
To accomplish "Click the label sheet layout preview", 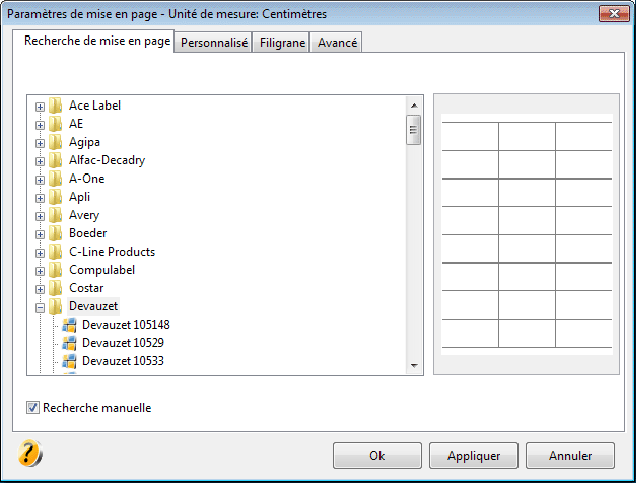I will coord(526,234).
